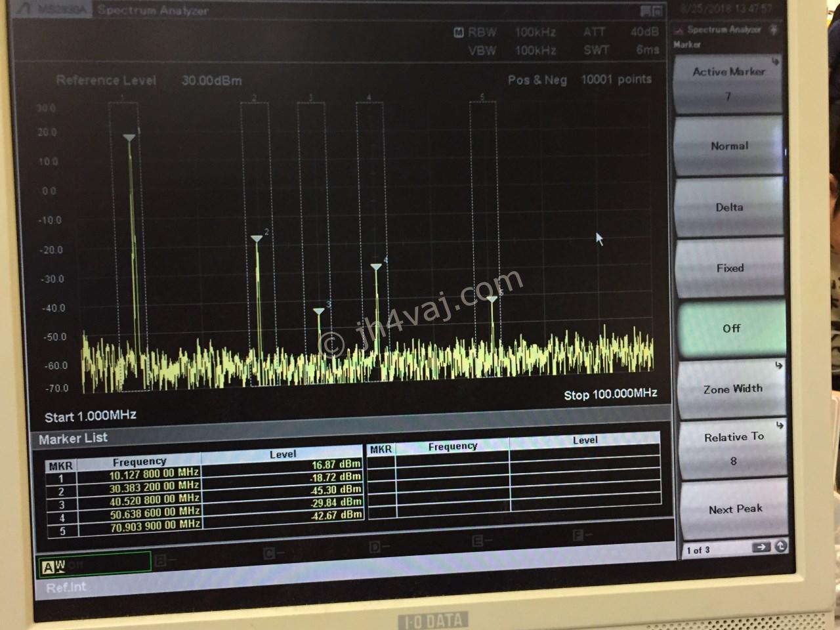840x630 pixels.
Task: Click the -18.72 dBm level cell
Action: [x=335, y=477]
